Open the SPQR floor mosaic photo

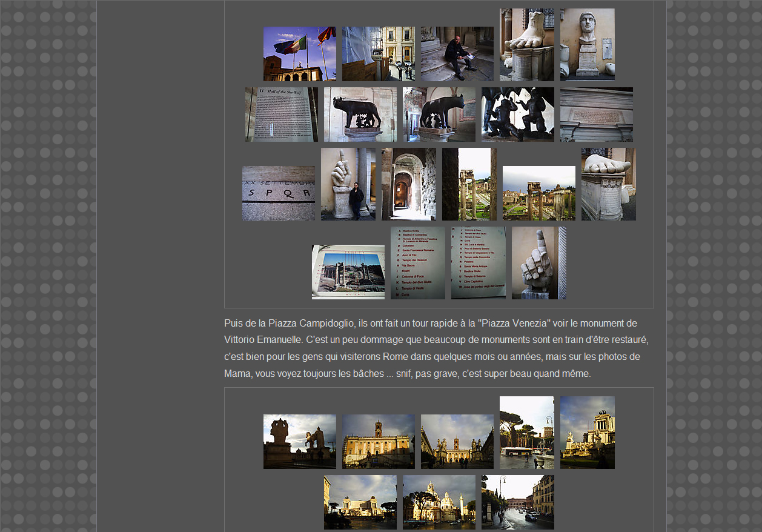(278, 193)
